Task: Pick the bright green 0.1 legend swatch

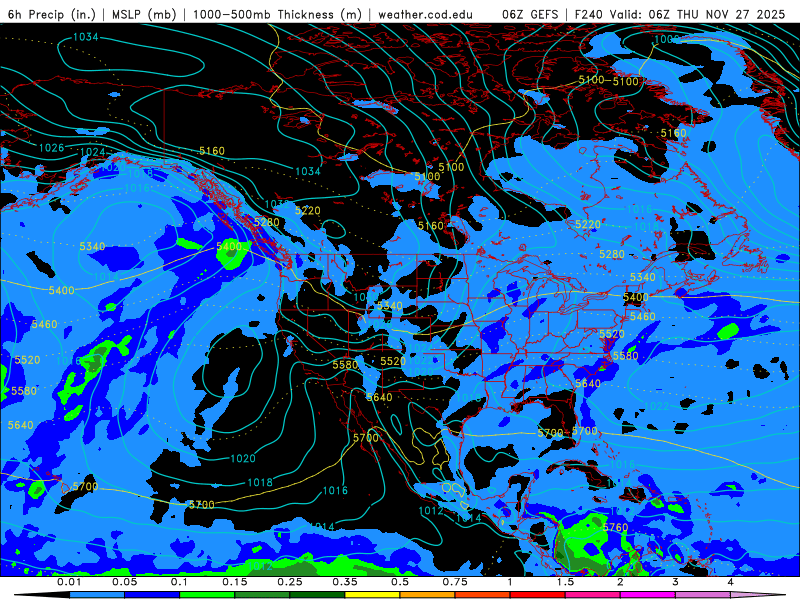Action: (x=207, y=595)
